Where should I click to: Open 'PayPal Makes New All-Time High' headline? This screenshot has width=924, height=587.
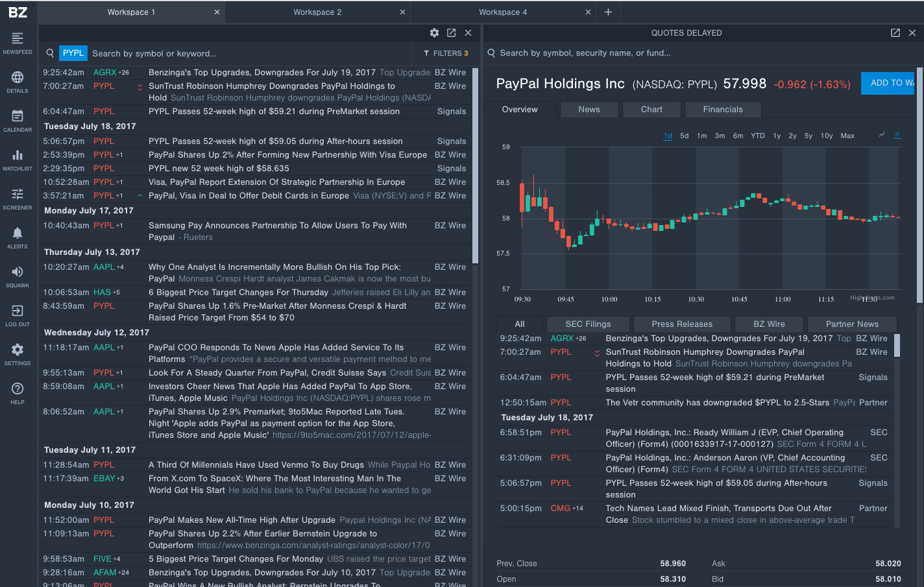coord(242,520)
